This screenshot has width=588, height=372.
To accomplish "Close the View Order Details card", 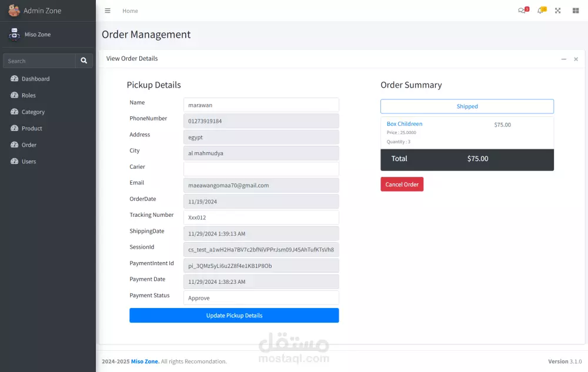I will pyautogui.click(x=576, y=59).
